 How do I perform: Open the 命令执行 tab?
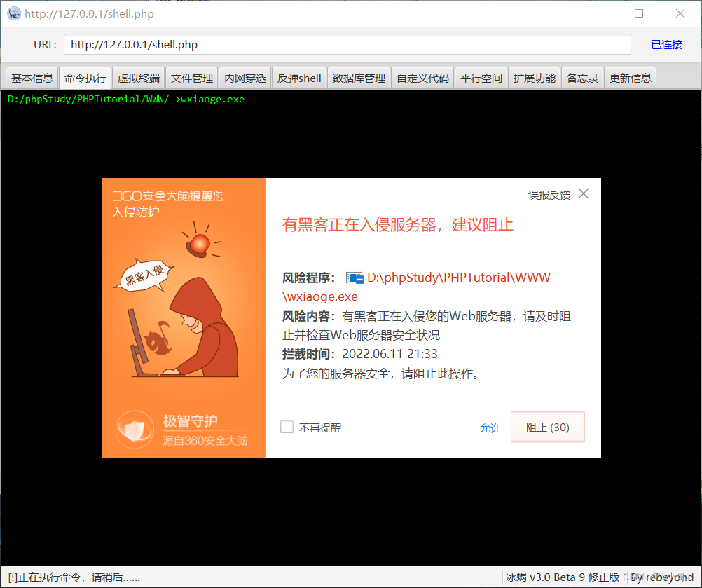pyautogui.click(x=85, y=78)
